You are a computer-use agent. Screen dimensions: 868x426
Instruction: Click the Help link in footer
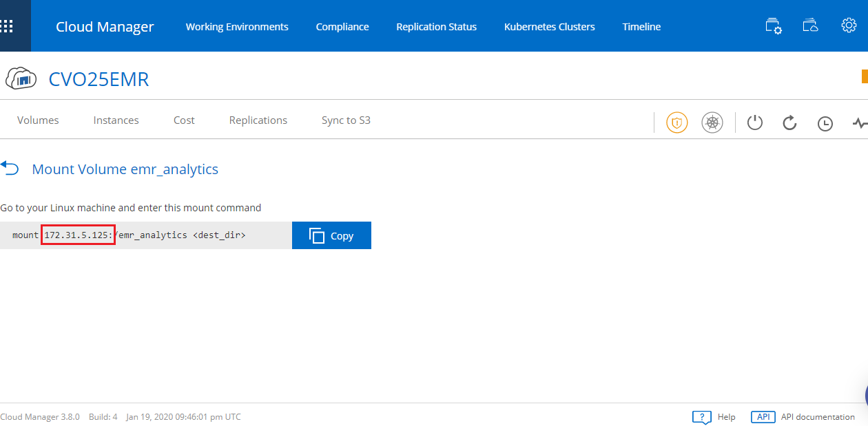pos(725,417)
